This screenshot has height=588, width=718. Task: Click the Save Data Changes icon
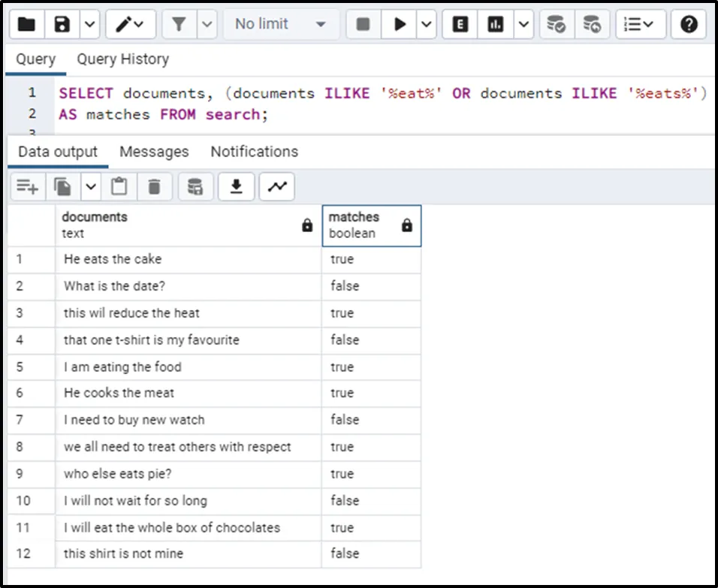tap(195, 186)
